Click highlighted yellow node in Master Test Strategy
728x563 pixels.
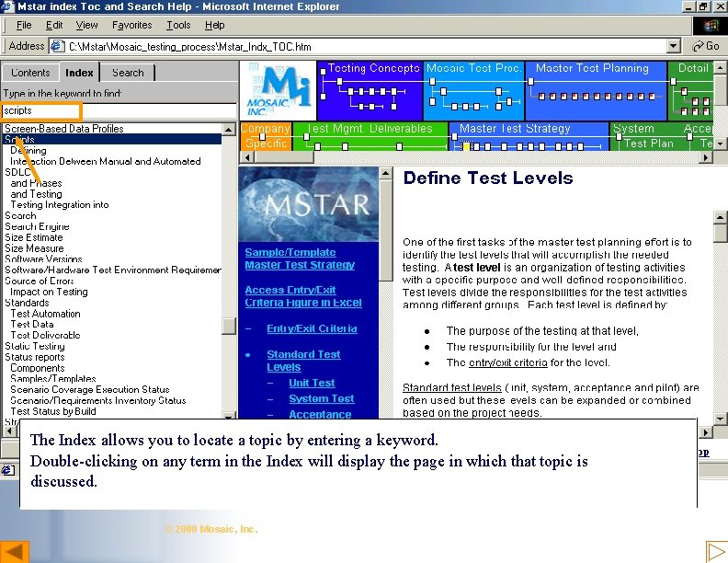coord(466,146)
